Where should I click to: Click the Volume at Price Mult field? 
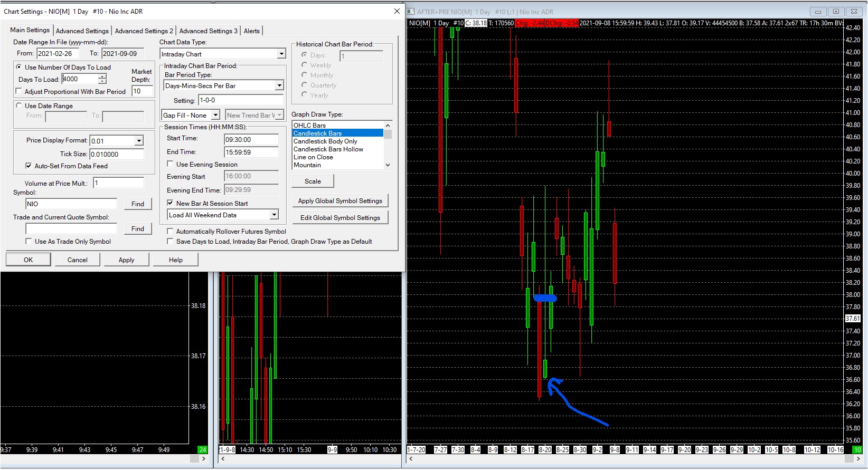[118, 183]
